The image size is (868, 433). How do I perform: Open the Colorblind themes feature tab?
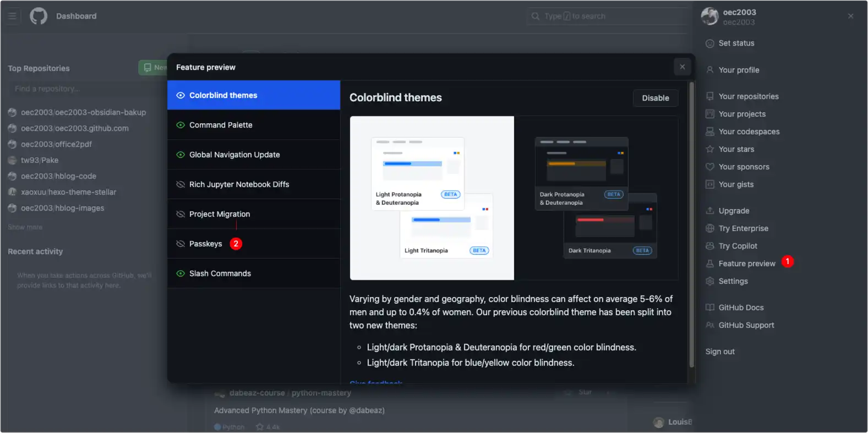pyautogui.click(x=254, y=95)
